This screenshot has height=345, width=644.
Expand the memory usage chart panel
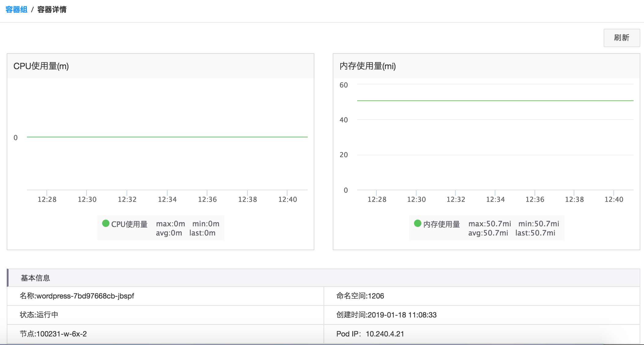[367, 66]
